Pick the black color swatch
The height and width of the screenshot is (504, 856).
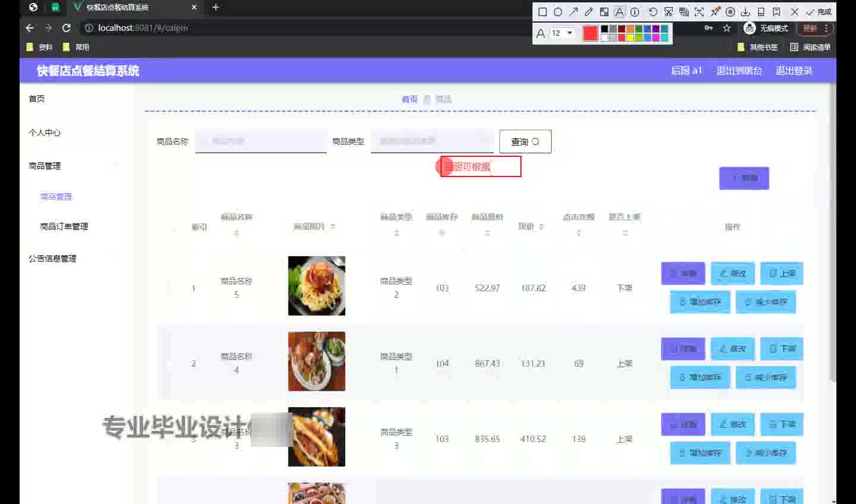(x=605, y=29)
